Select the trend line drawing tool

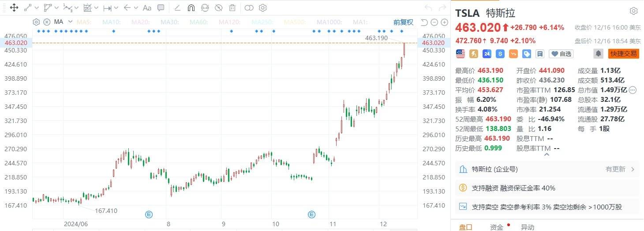28,7
